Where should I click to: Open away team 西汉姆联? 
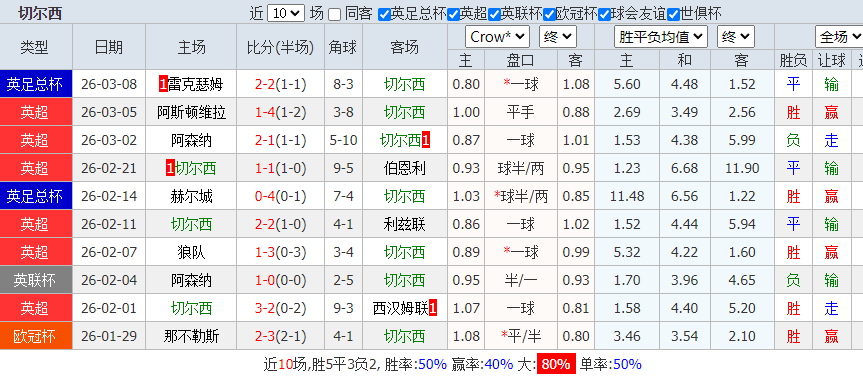[x=400, y=308]
